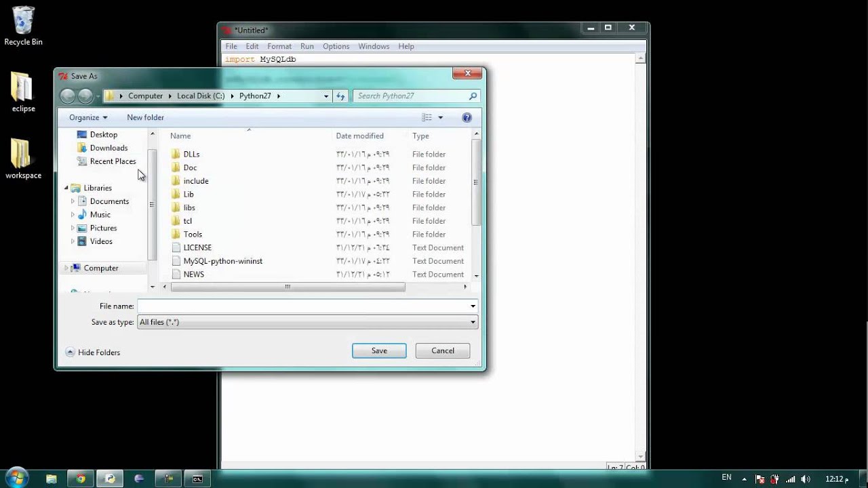Open Windows menu in Untitled window
Screen dimensions: 868x488
[374, 46]
